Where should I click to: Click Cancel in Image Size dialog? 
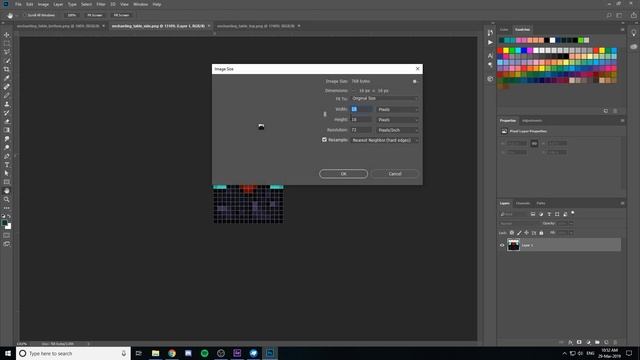395,174
